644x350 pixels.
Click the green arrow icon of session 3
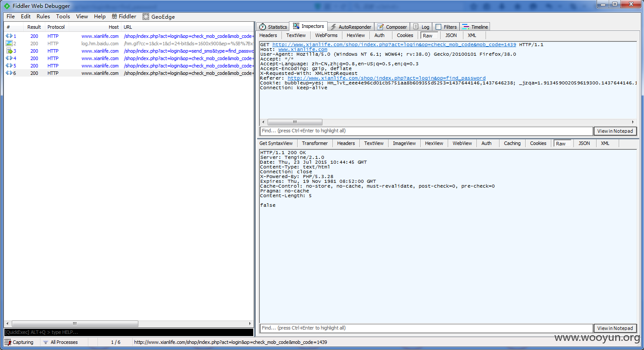9,51
